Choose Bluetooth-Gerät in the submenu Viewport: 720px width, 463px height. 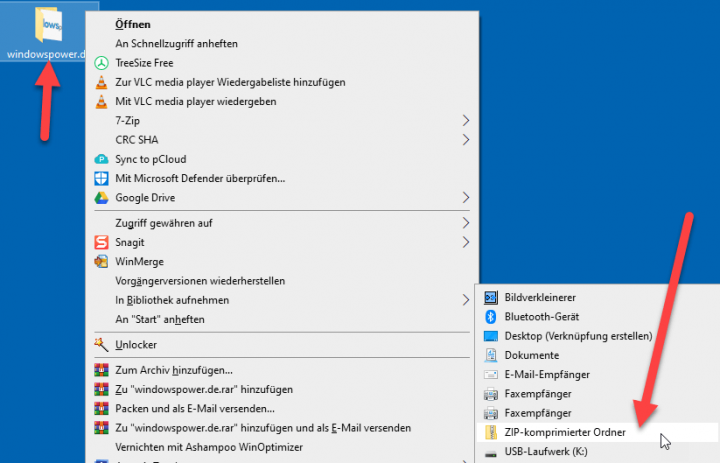tap(598, 317)
